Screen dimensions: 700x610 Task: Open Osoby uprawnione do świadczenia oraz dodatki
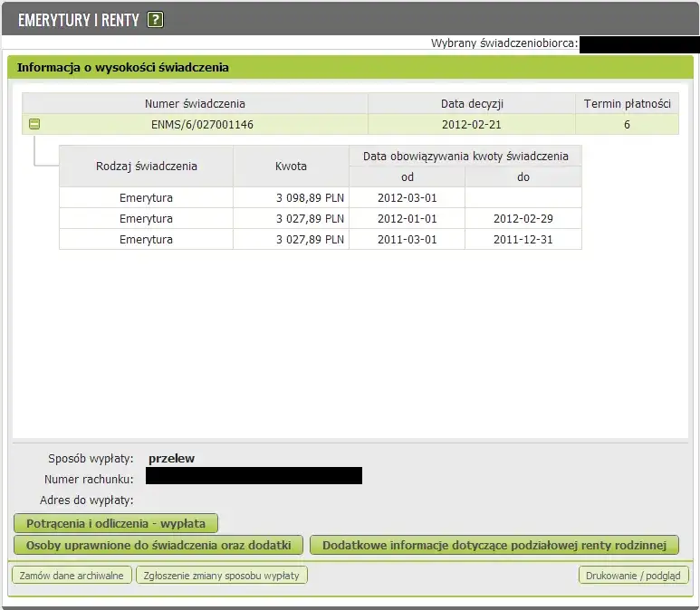[158, 545]
